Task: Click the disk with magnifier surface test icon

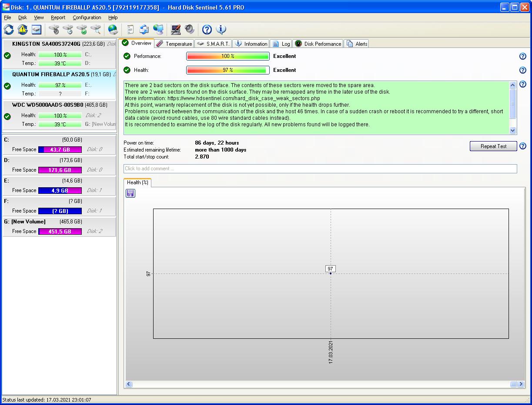Action: 96,30
